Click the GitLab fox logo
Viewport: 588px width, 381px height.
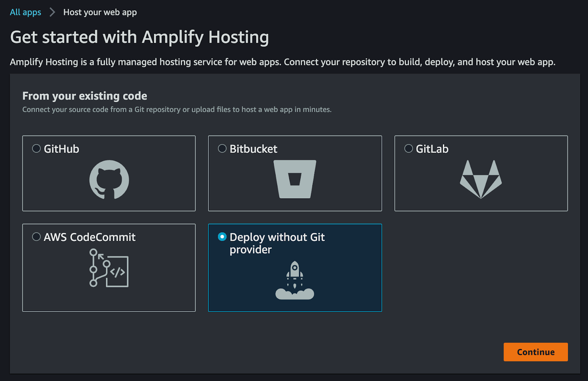click(481, 179)
